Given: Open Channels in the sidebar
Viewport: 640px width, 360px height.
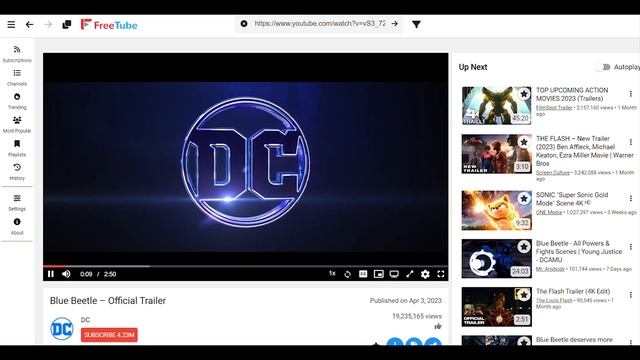Looking at the screenshot, I should pos(17,78).
